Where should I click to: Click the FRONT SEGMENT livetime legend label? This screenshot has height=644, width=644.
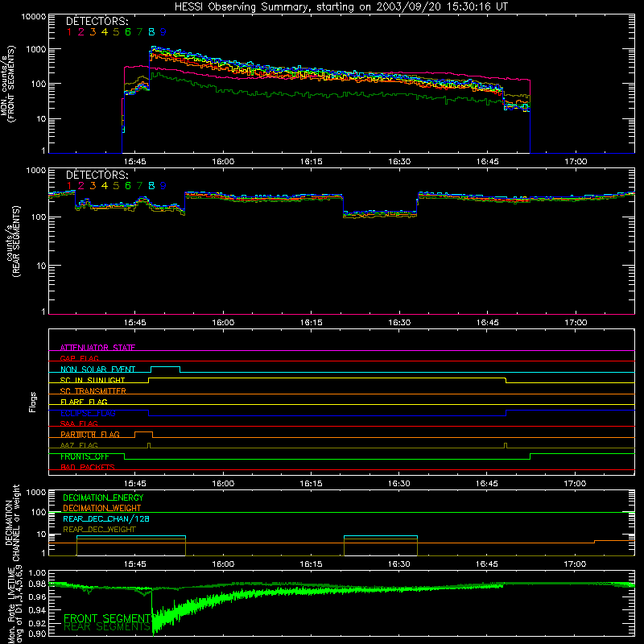(107, 618)
